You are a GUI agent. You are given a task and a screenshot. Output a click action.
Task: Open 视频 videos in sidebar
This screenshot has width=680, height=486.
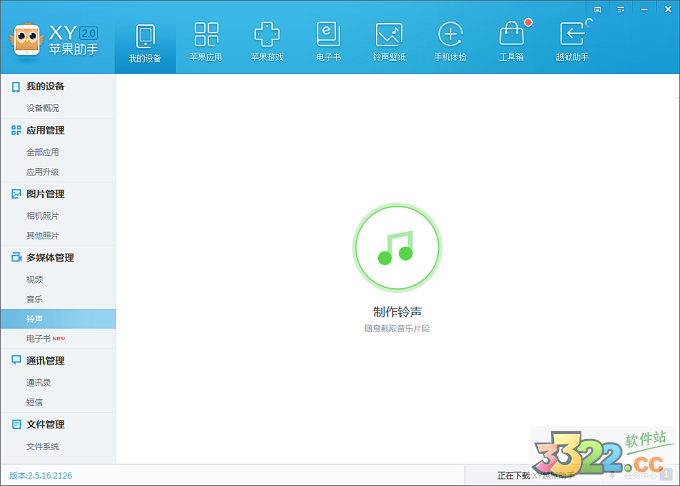click(x=35, y=280)
